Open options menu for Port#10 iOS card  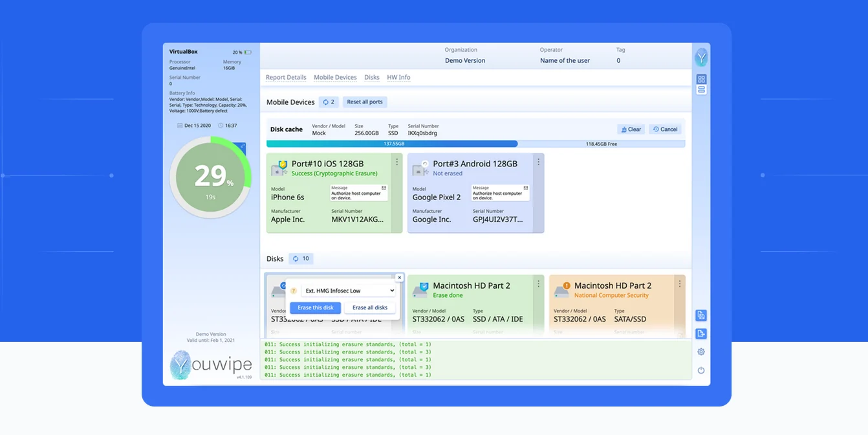click(397, 162)
